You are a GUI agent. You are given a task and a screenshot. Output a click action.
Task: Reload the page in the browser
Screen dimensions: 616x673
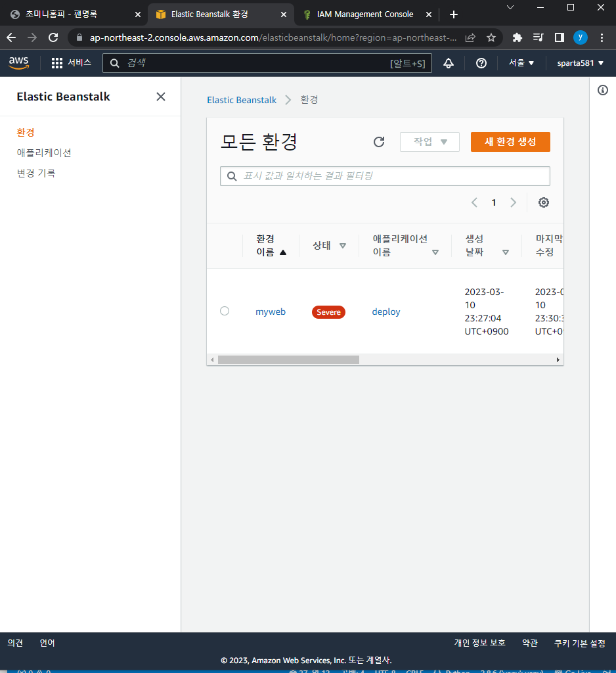pos(53,37)
